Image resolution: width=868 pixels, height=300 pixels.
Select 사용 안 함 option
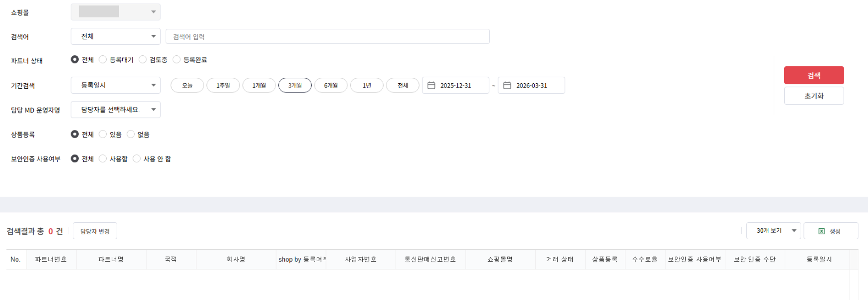pyautogui.click(x=136, y=158)
